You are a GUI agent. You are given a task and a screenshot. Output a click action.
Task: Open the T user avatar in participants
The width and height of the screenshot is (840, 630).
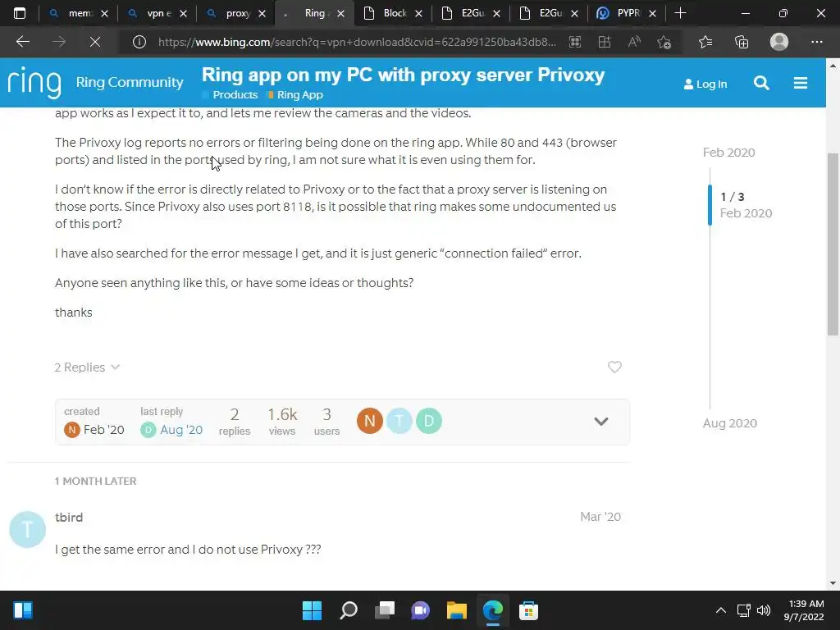[x=399, y=421]
